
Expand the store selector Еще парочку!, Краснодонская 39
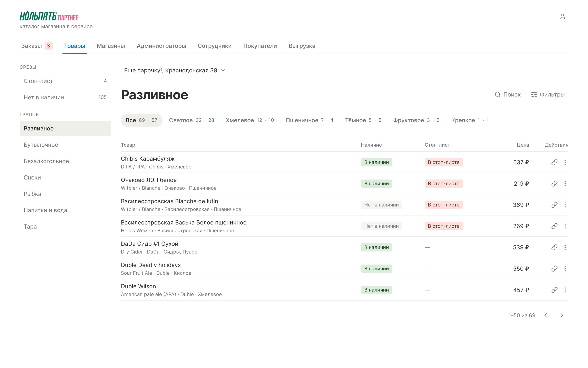[174, 71]
